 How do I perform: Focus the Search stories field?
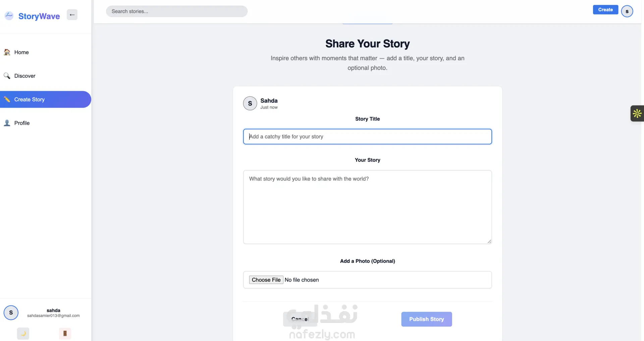coord(177,11)
